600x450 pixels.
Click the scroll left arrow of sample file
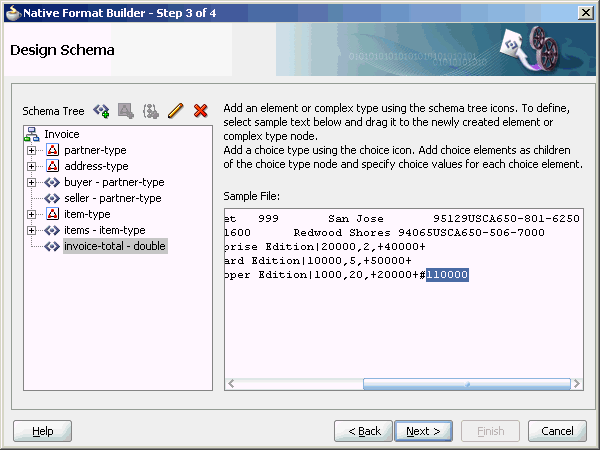[231, 384]
